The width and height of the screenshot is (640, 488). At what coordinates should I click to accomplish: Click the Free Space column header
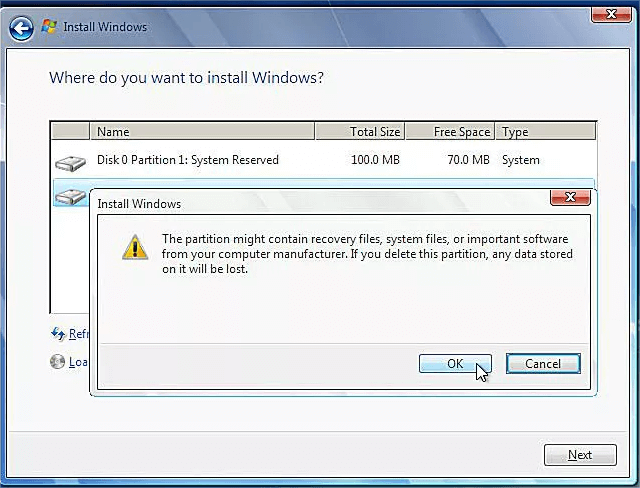tap(450, 131)
